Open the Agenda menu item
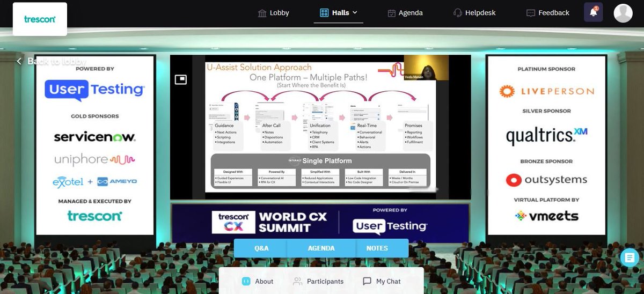Viewport: 644px width, 294px height. pos(405,12)
